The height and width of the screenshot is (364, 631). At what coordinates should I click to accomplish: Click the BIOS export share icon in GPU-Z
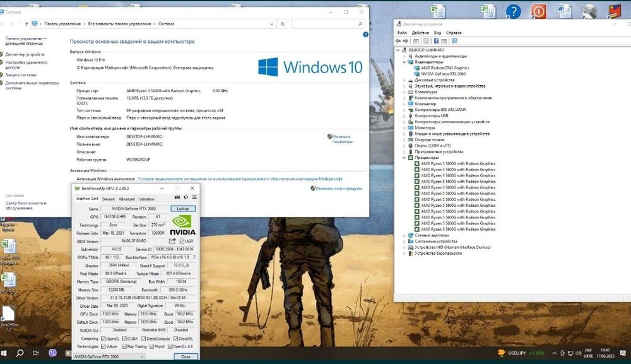click(172, 241)
